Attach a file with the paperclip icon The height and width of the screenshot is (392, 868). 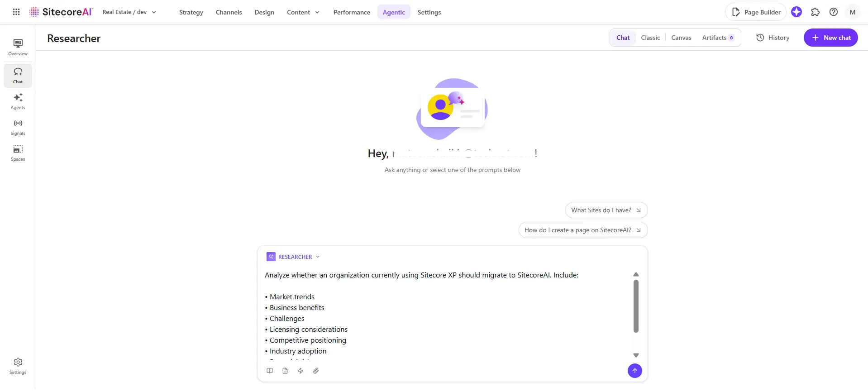tap(316, 371)
